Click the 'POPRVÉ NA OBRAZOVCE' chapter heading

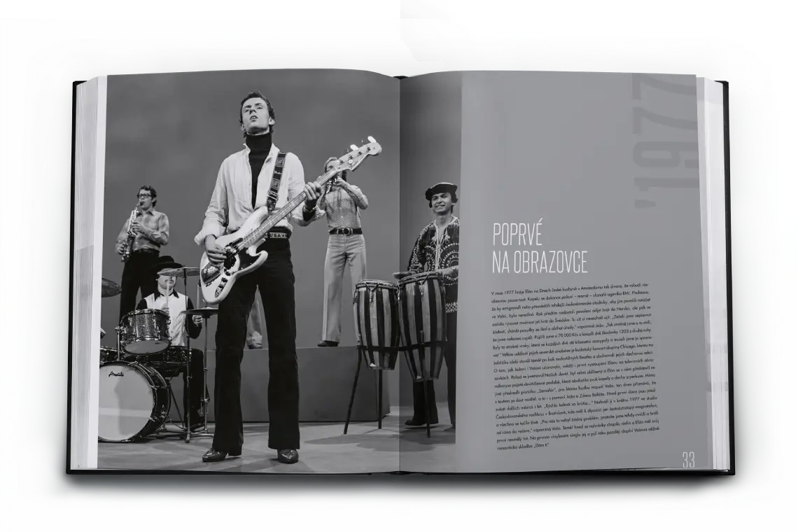(538, 247)
